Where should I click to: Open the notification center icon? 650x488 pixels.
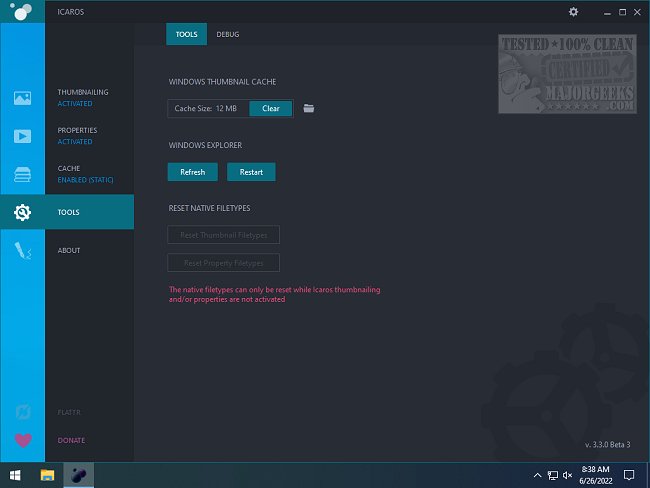click(x=629, y=475)
